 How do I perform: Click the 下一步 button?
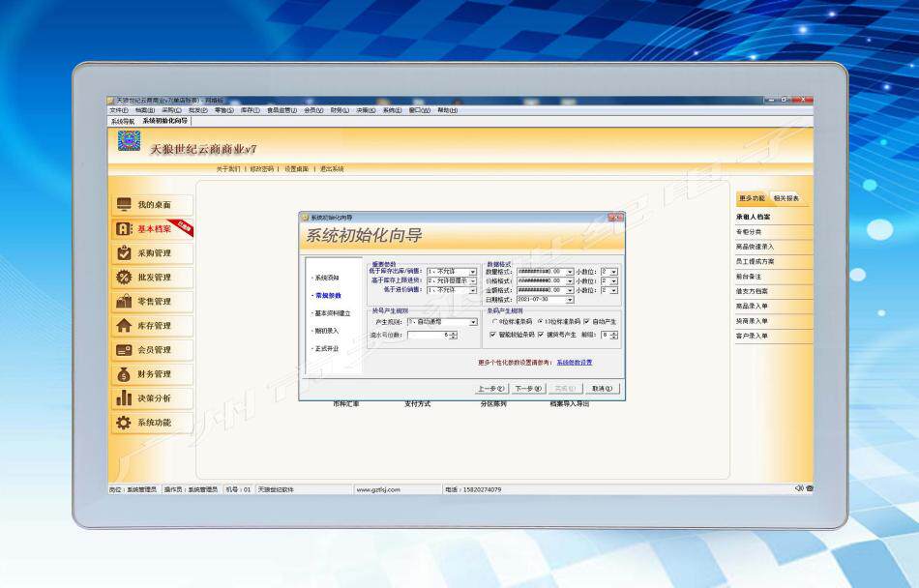click(x=528, y=388)
